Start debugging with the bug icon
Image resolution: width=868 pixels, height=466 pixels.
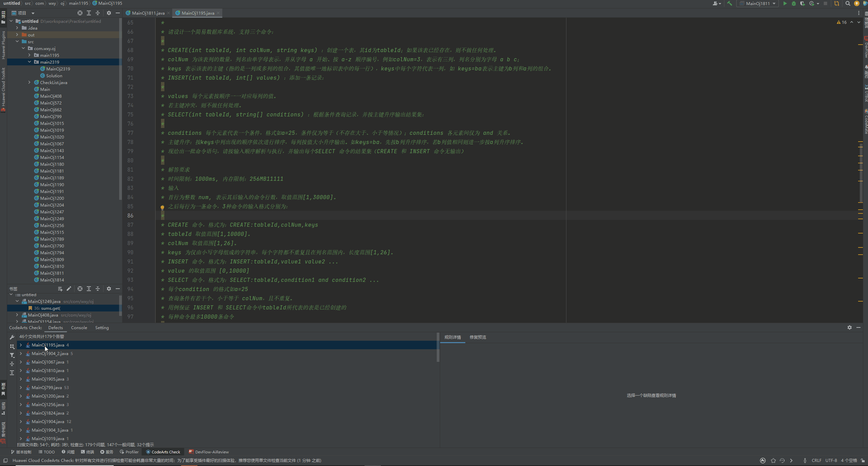tap(793, 3)
